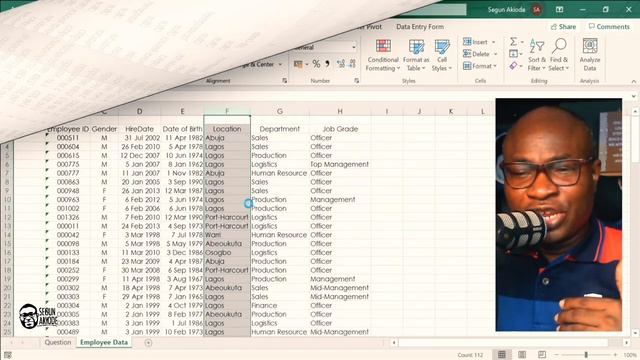
Task: Click the Share button
Action: 563,27
